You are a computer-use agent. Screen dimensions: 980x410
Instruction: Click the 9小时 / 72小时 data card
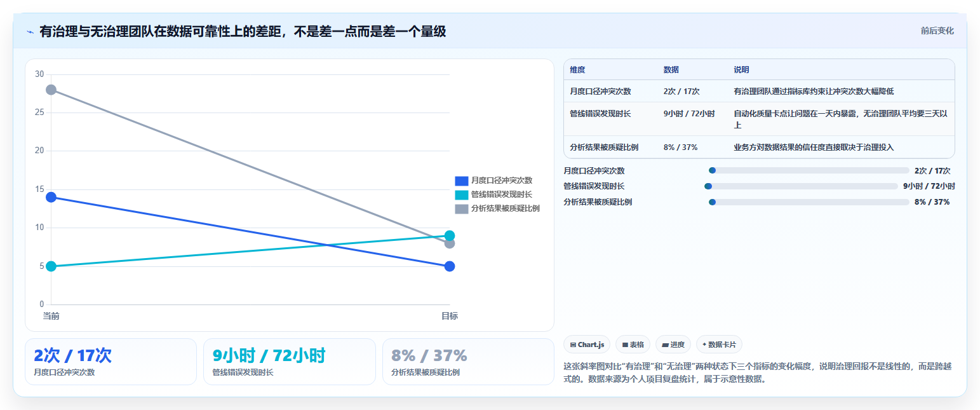(290, 362)
